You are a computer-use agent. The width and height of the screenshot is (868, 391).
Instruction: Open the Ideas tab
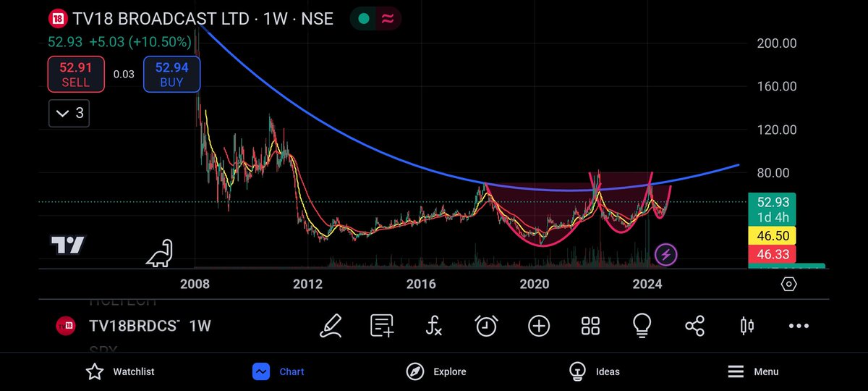595,371
